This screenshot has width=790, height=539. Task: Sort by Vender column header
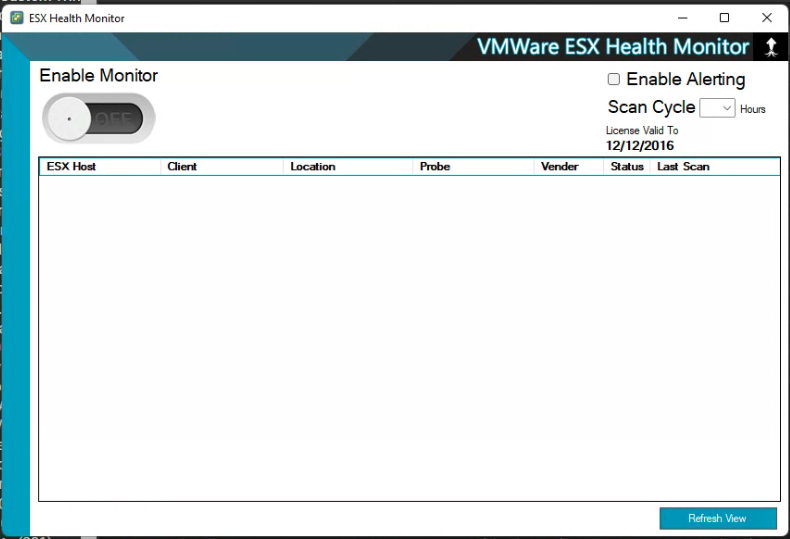click(x=569, y=167)
